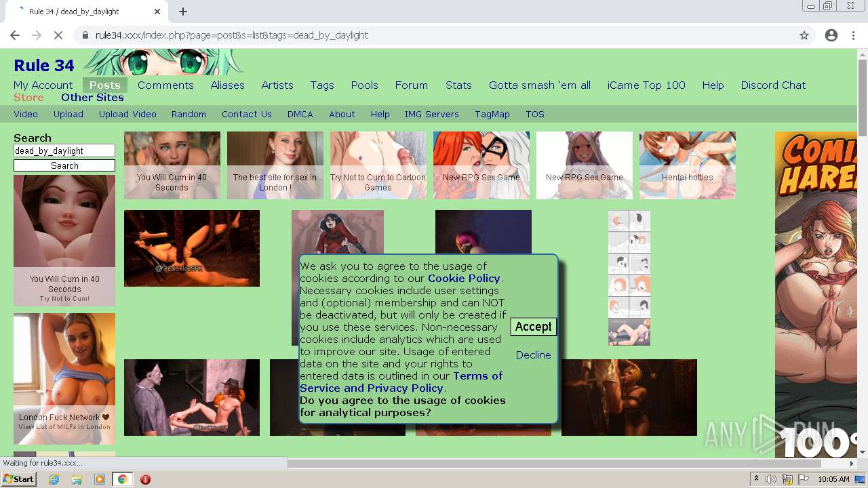Click the Search button under the tag field
868x488 pixels.
(64, 165)
